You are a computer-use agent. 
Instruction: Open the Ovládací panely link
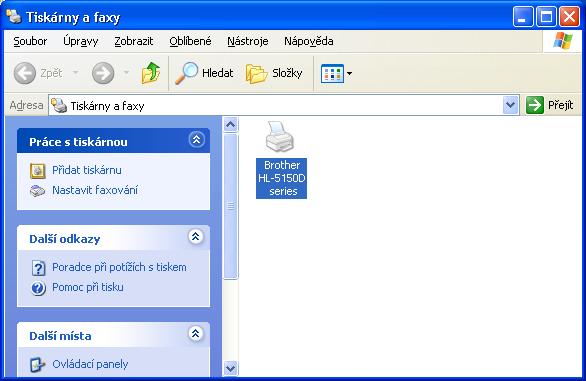coord(90,364)
